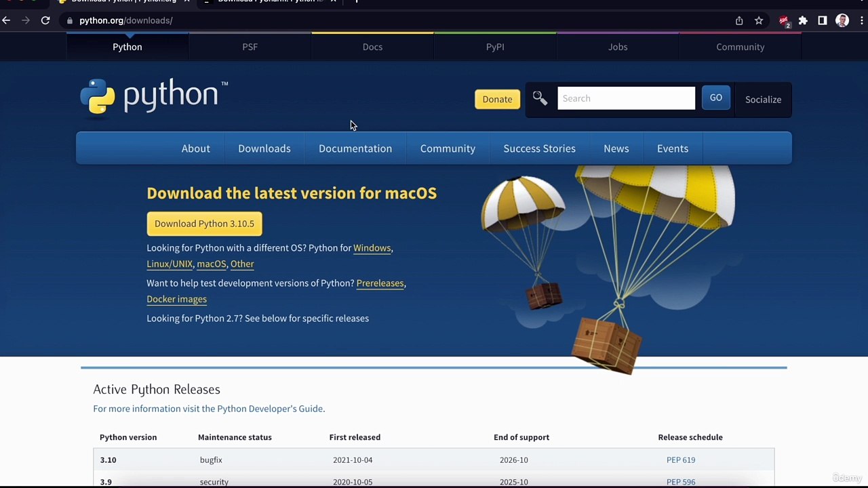868x488 pixels.
Task: Click the "Release schedule" column header
Action: coord(690,438)
